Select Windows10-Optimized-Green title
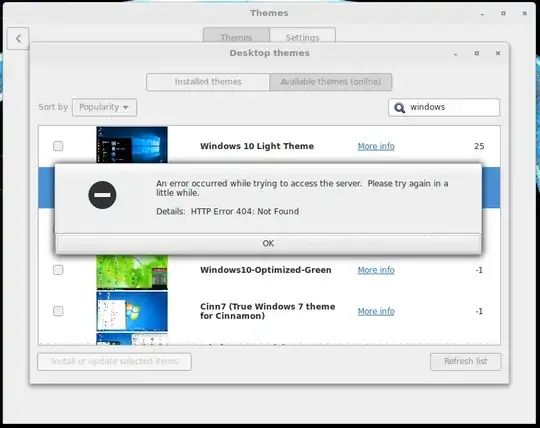Image resolution: width=540 pixels, height=428 pixels. coord(266,270)
